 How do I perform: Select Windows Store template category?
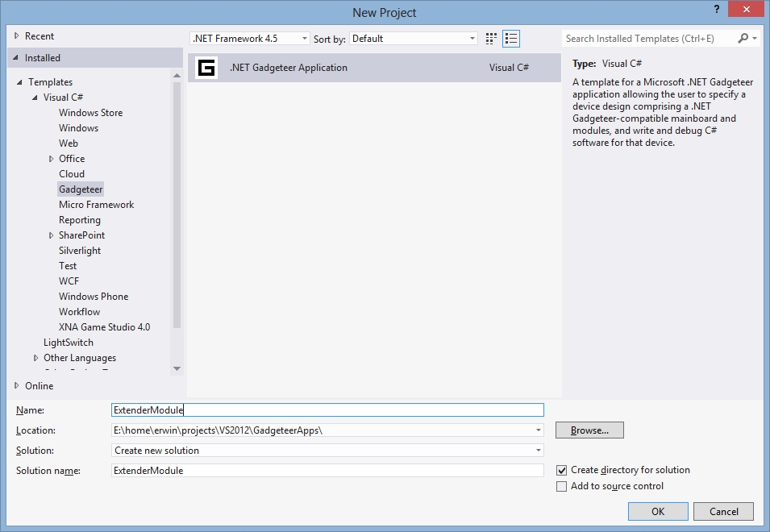[91, 112]
